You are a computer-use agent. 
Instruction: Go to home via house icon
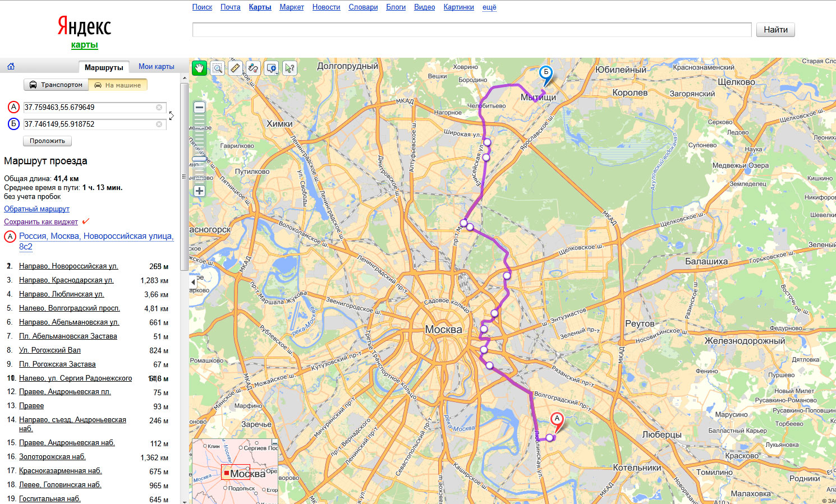[x=11, y=67]
